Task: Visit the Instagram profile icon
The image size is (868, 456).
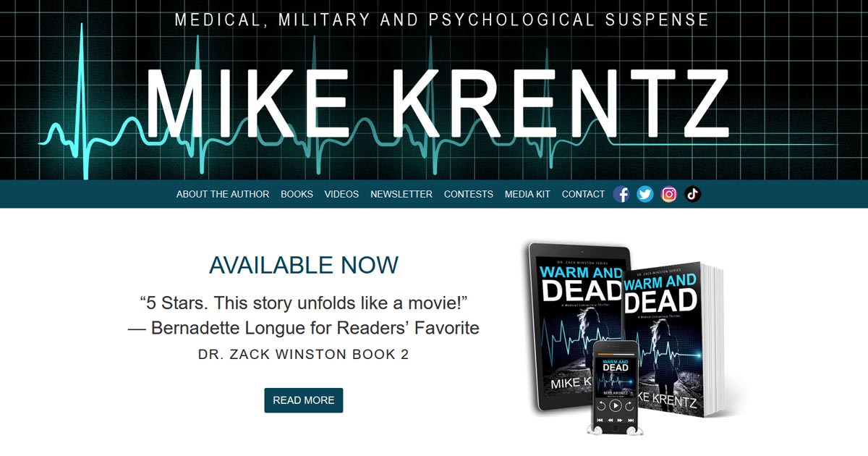Action: click(x=669, y=194)
